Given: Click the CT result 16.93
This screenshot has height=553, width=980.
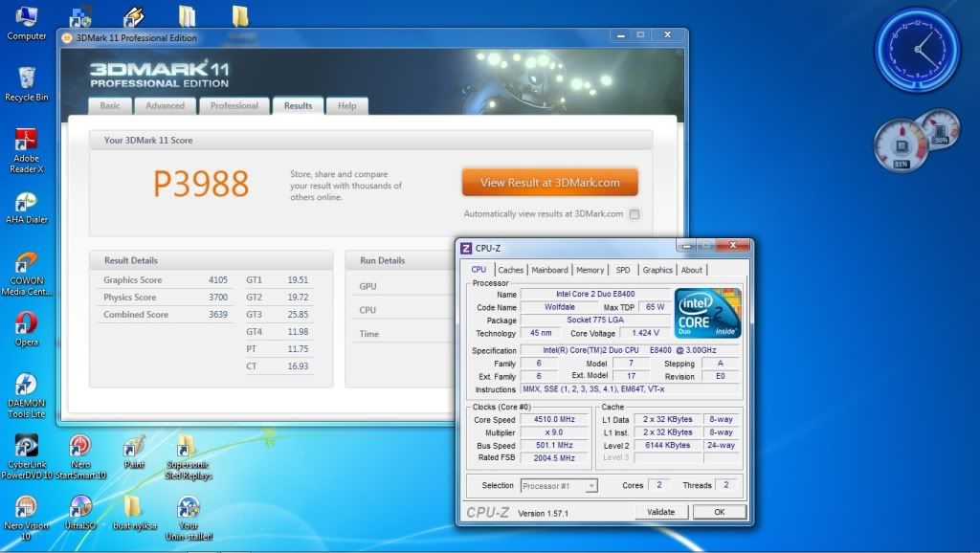Looking at the screenshot, I should [x=299, y=366].
